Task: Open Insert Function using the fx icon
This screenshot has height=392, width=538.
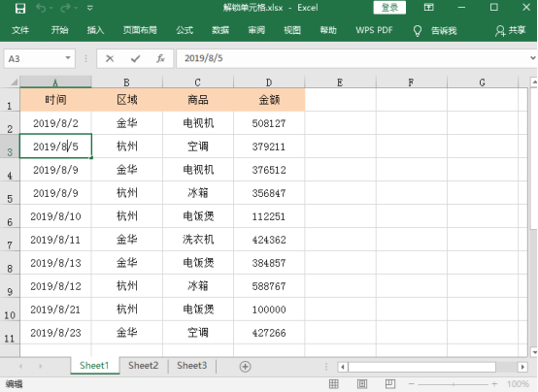Action: (x=160, y=58)
